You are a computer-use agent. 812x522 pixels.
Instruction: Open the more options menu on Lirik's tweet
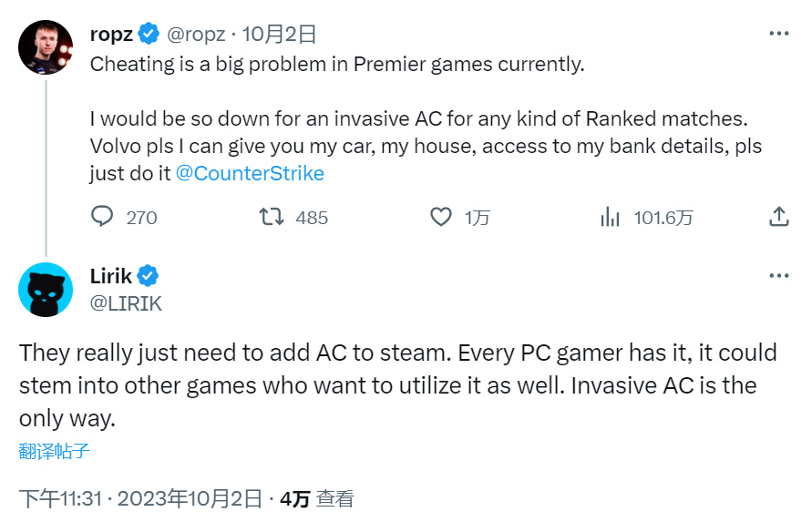tap(778, 276)
